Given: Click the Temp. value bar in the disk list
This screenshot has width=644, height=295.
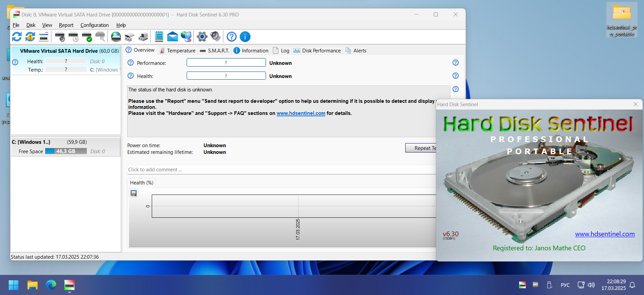Looking at the screenshot, I should pyautogui.click(x=66, y=69).
